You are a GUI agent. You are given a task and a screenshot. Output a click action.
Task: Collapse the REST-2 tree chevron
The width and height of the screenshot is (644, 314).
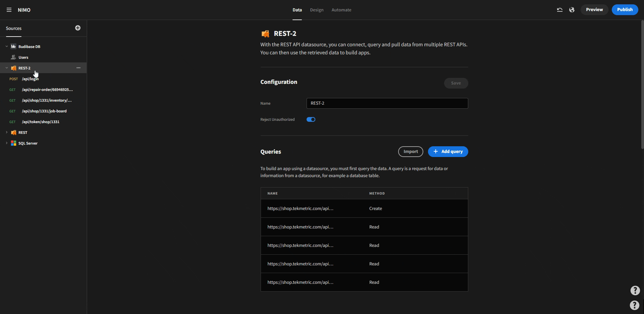[6, 68]
